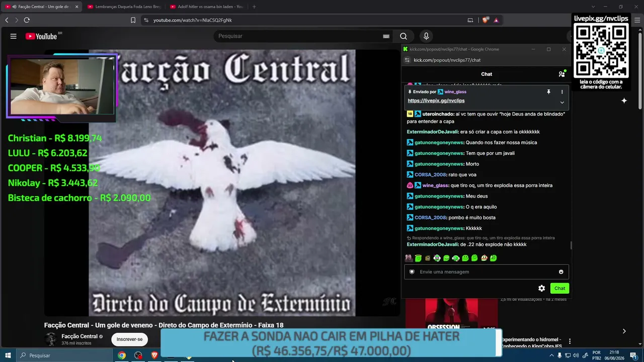Screen dimensions: 644x362
Task: Click the Chat header title in Kick popout
Action: point(487,74)
